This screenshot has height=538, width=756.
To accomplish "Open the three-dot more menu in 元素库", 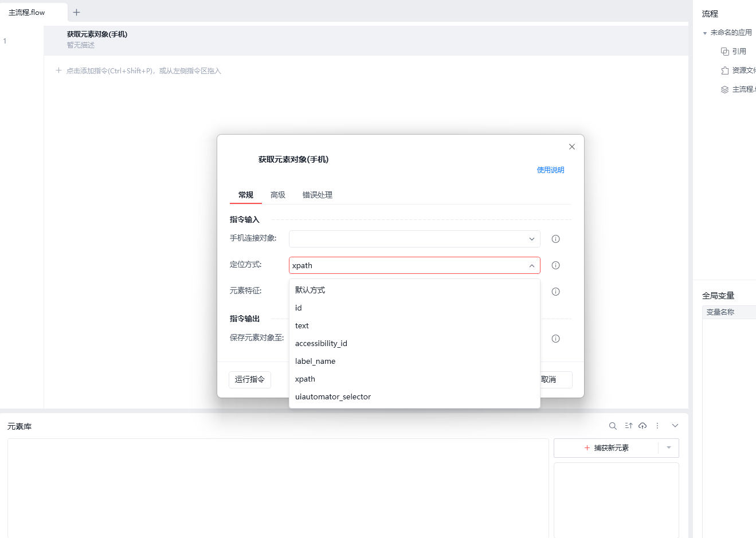I will click(657, 426).
